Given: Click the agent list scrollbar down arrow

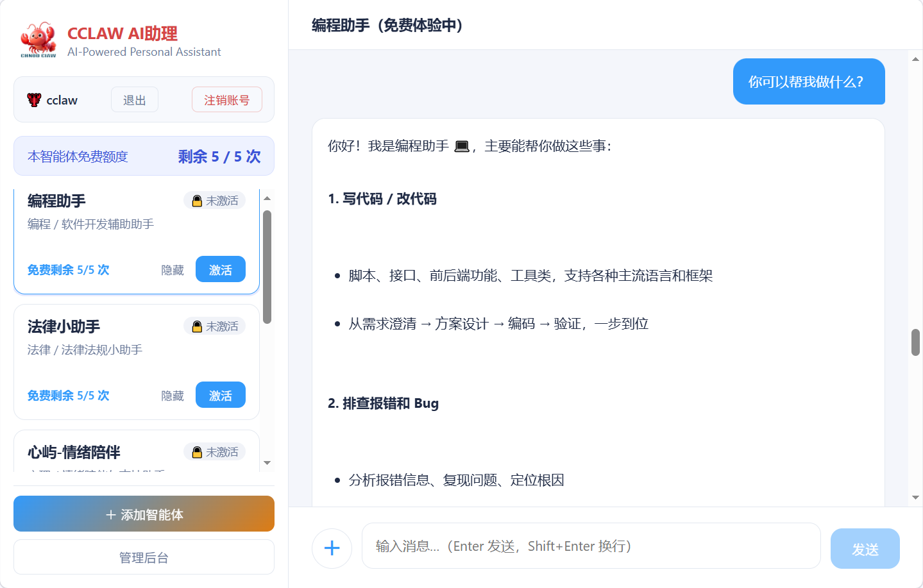Looking at the screenshot, I should pos(267,463).
